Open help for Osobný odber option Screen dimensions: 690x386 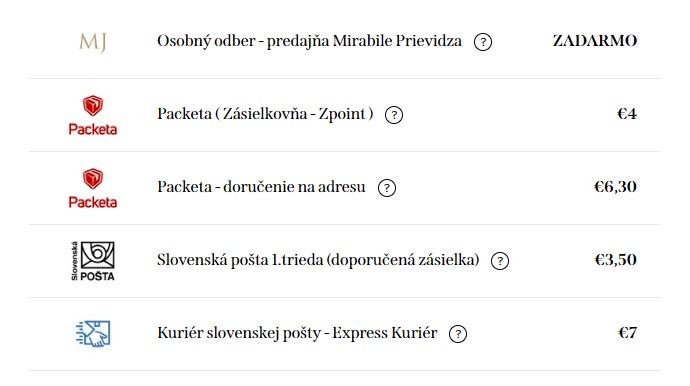(x=483, y=42)
